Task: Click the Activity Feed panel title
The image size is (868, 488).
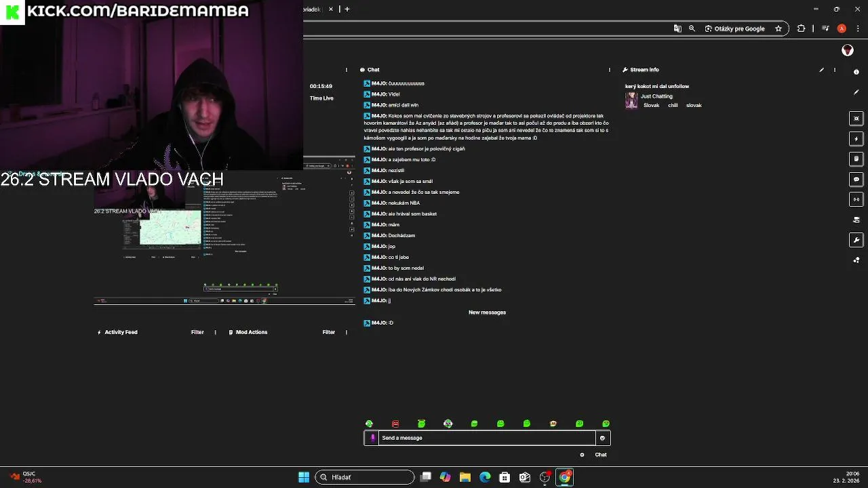Action: (121, 332)
